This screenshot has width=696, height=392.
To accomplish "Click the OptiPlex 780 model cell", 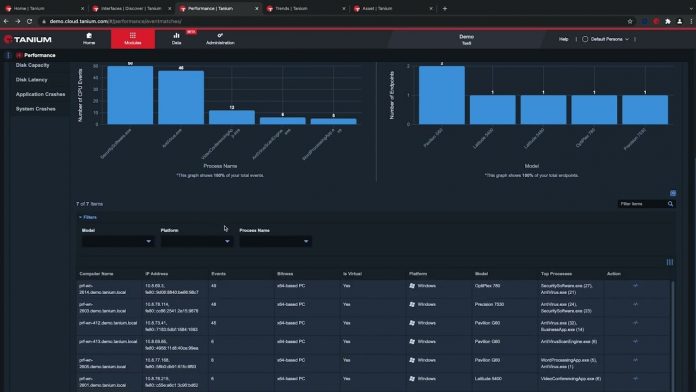I will coord(487,286).
